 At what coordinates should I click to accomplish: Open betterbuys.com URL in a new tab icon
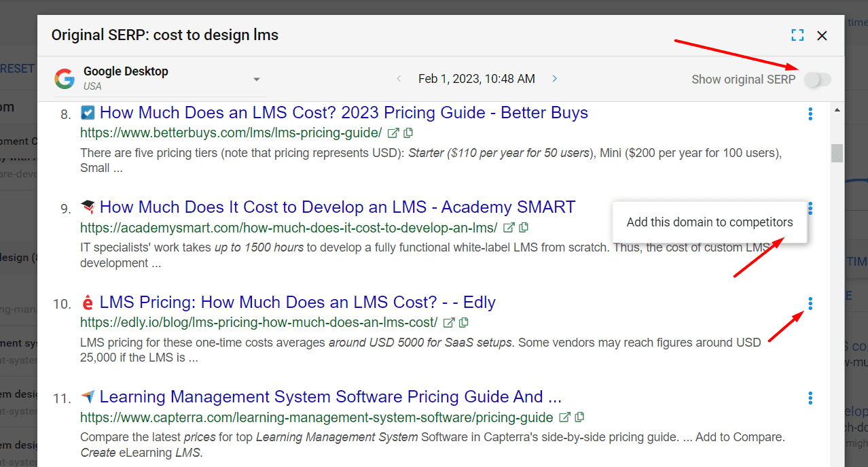coord(393,133)
